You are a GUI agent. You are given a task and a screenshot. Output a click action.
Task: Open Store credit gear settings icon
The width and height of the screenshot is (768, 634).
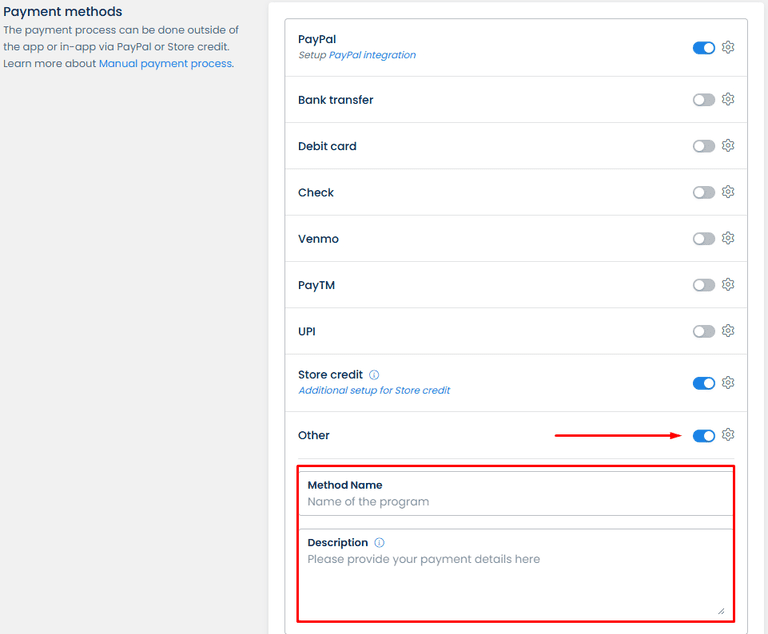click(728, 382)
